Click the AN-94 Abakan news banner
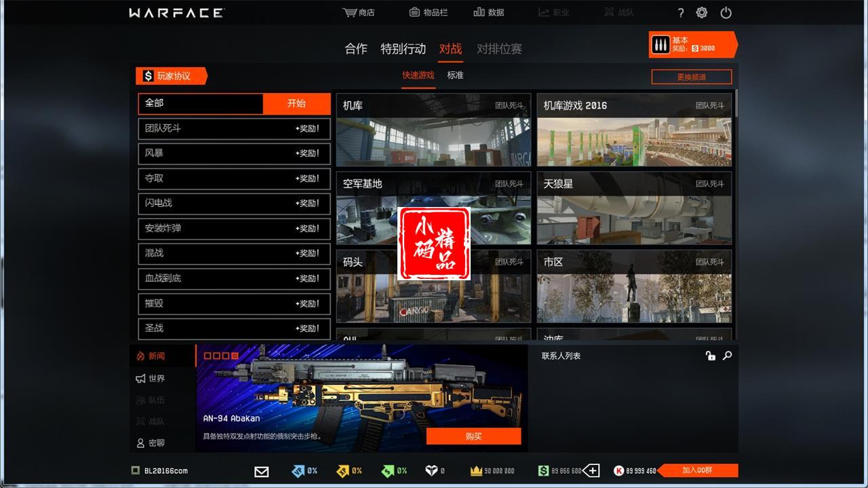The width and height of the screenshot is (868, 488). tap(362, 398)
